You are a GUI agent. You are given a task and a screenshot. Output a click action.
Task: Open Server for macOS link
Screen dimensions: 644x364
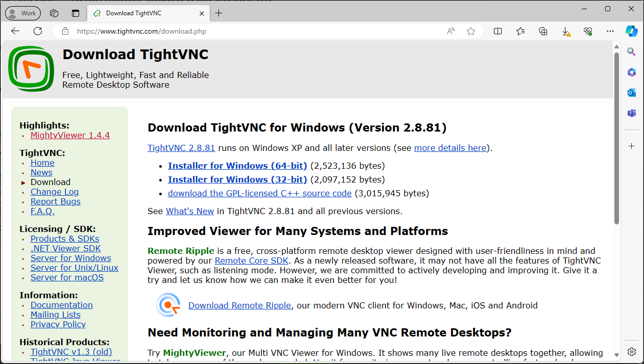(x=67, y=277)
